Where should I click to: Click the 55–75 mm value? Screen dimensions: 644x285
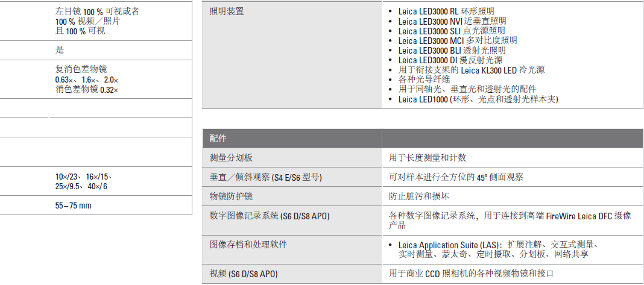pos(74,205)
